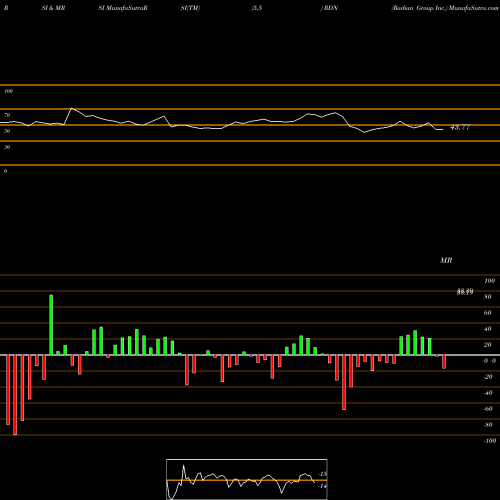Click the MR axis label 100 at right
500x500 pixels.
click(x=489, y=281)
